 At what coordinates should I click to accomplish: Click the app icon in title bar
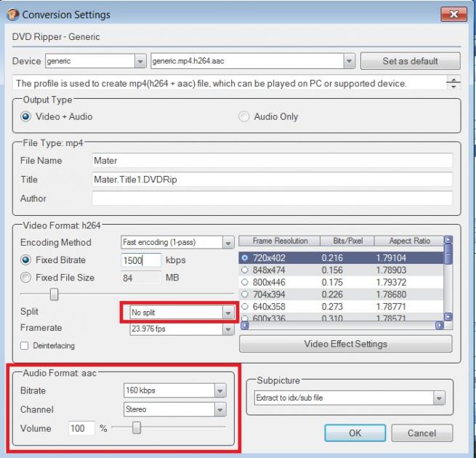12,15
